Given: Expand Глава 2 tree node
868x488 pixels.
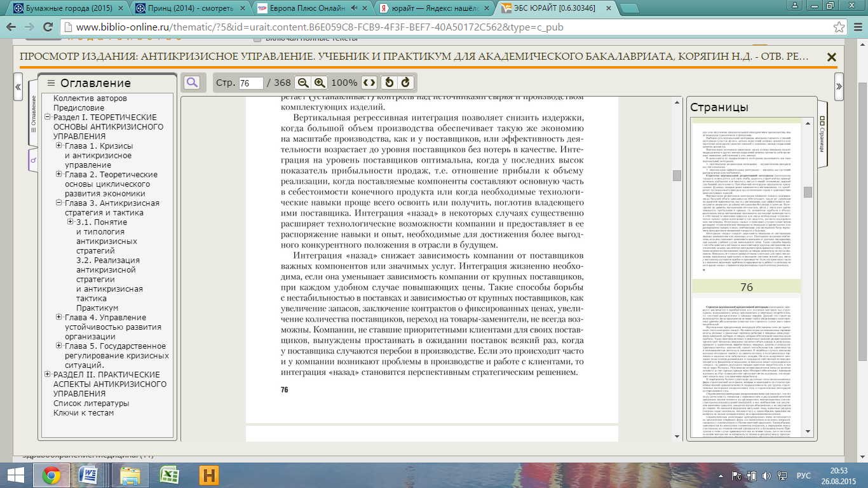Looking at the screenshot, I should pos(58,175).
